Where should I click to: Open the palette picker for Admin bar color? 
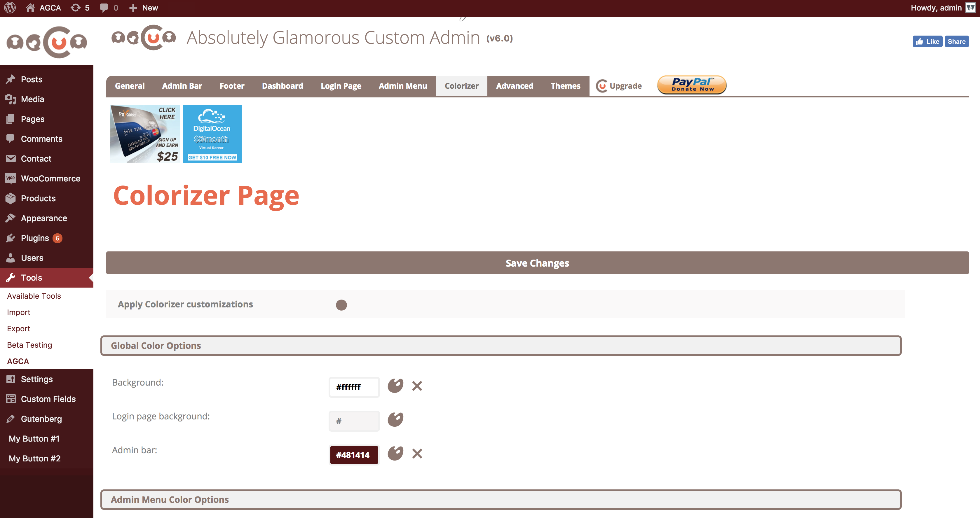pyautogui.click(x=395, y=453)
